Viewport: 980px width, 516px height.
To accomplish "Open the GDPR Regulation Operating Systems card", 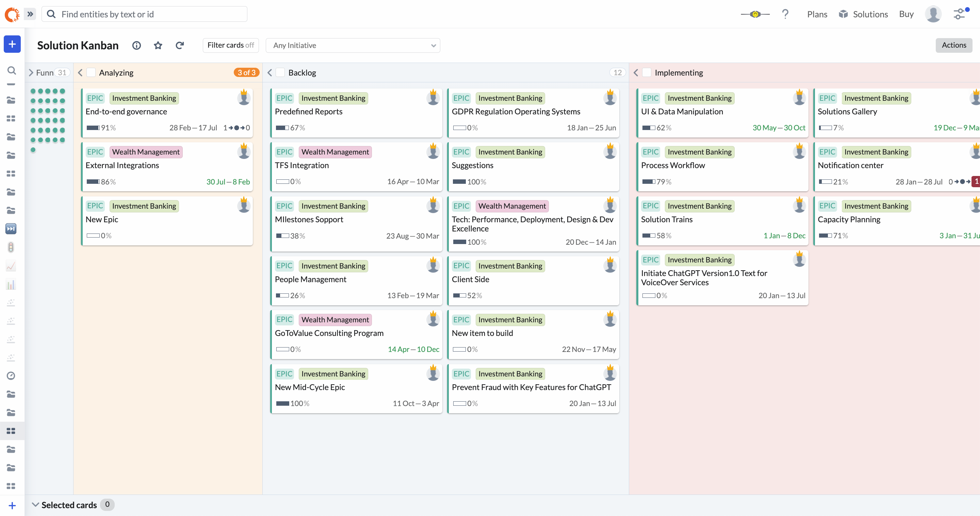I will [x=533, y=113].
